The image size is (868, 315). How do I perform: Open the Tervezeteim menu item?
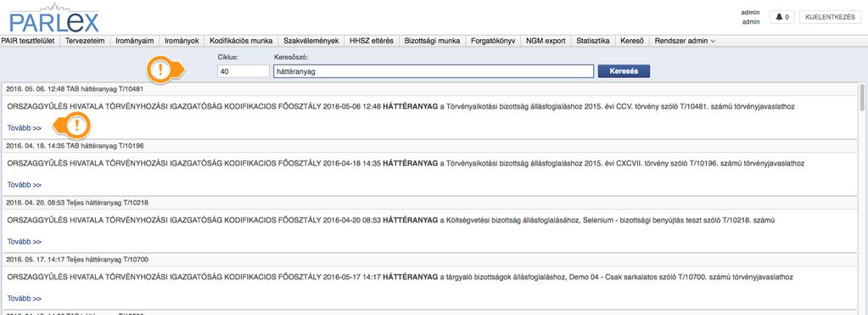[x=85, y=41]
